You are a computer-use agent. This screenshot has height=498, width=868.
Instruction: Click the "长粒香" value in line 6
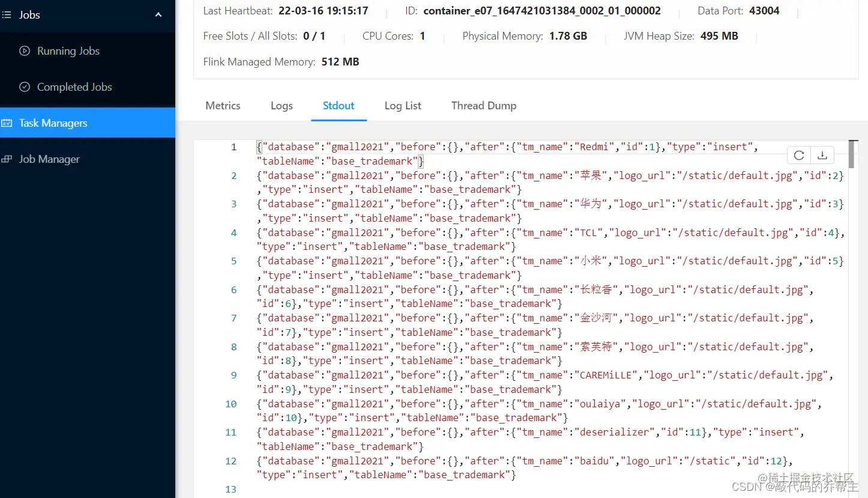597,290
